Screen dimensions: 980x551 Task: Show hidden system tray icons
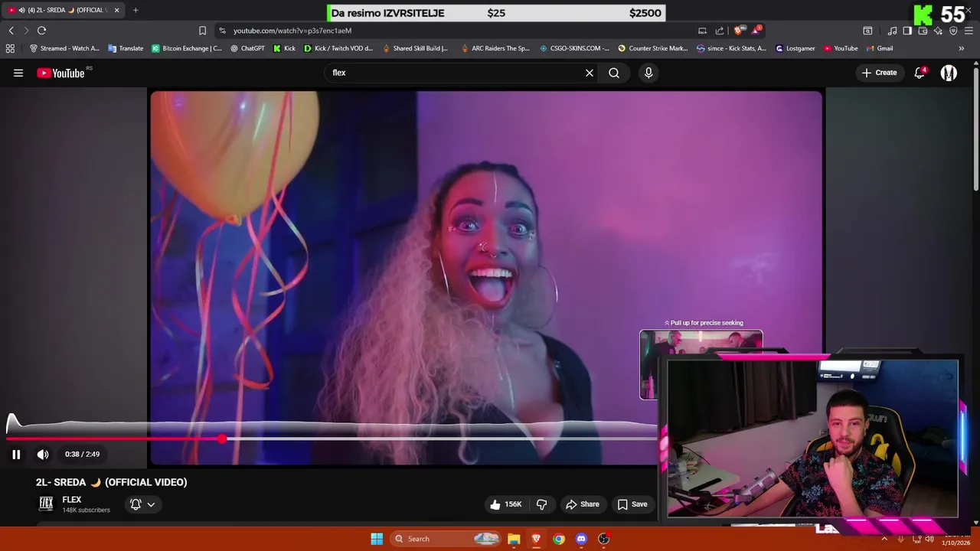coord(884,539)
